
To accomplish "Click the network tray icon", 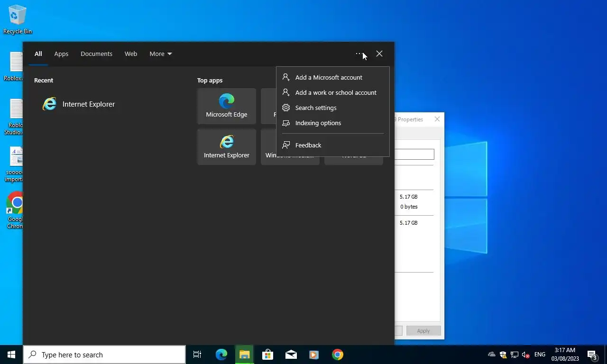I will tap(515, 355).
